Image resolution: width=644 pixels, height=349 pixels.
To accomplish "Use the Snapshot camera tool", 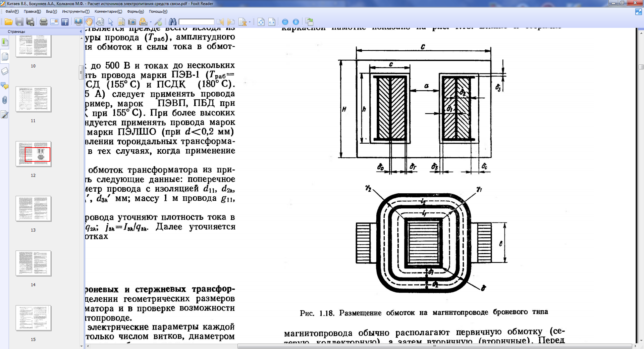I will click(x=132, y=22).
